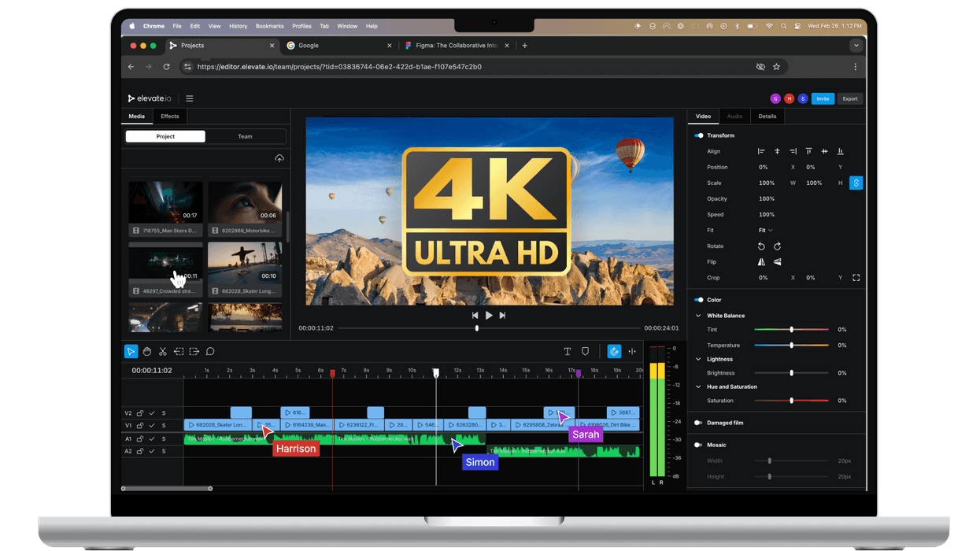Click the align top icon
Viewport: 980px width, 551px height.
click(808, 151)
